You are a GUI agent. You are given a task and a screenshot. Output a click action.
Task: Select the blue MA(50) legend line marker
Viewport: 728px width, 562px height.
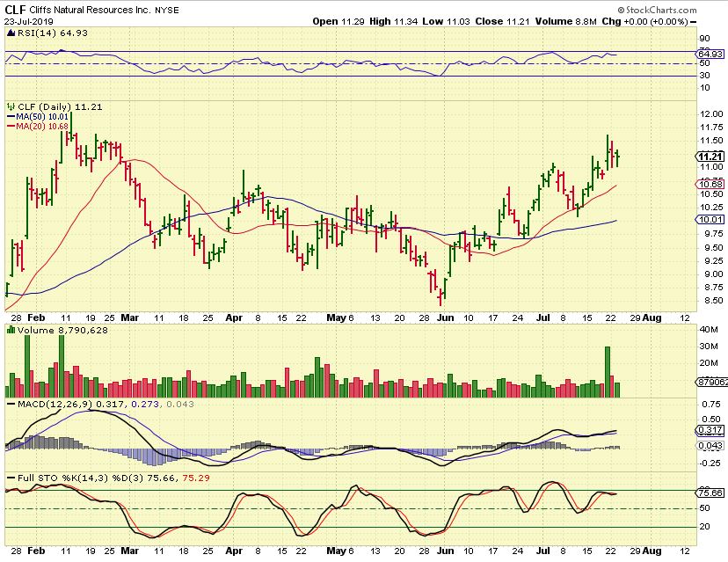[11, 117]
